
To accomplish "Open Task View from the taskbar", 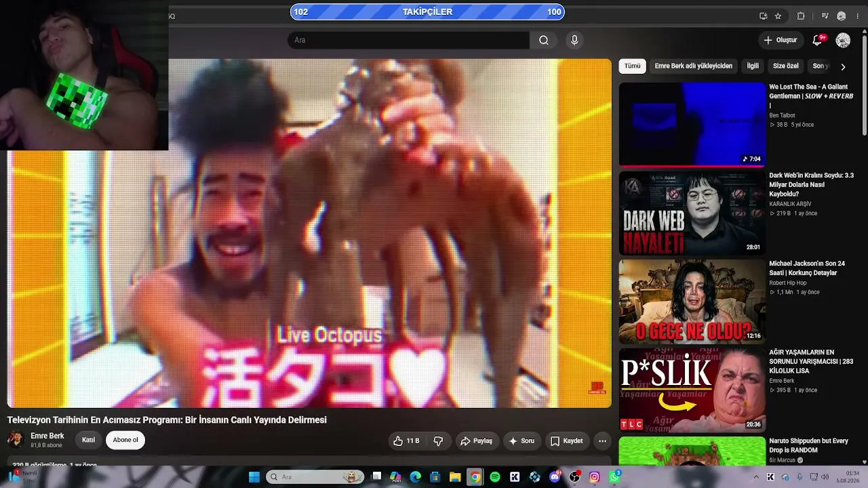I will pyautogui.click(x=376, y=477).
